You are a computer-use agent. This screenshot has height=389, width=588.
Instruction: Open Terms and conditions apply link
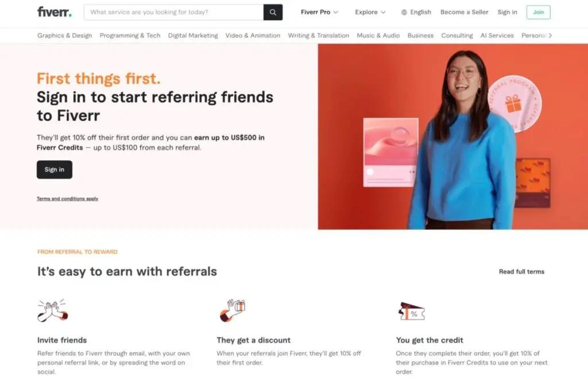[x=68, y=199]
